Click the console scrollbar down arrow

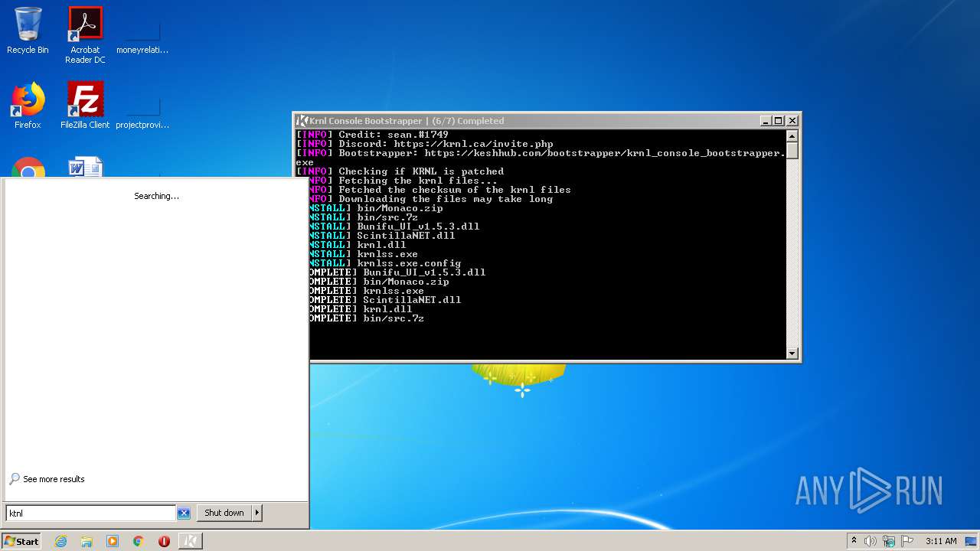[793, 354]
